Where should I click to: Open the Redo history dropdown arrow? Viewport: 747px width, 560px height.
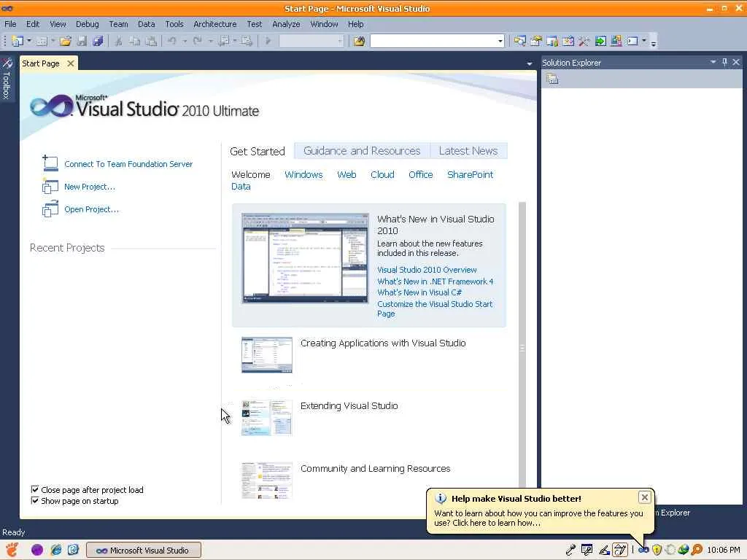tap(210, 42)
